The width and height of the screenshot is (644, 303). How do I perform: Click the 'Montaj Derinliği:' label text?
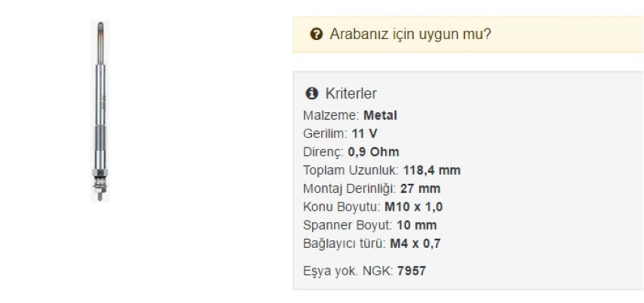coord(350,189)
